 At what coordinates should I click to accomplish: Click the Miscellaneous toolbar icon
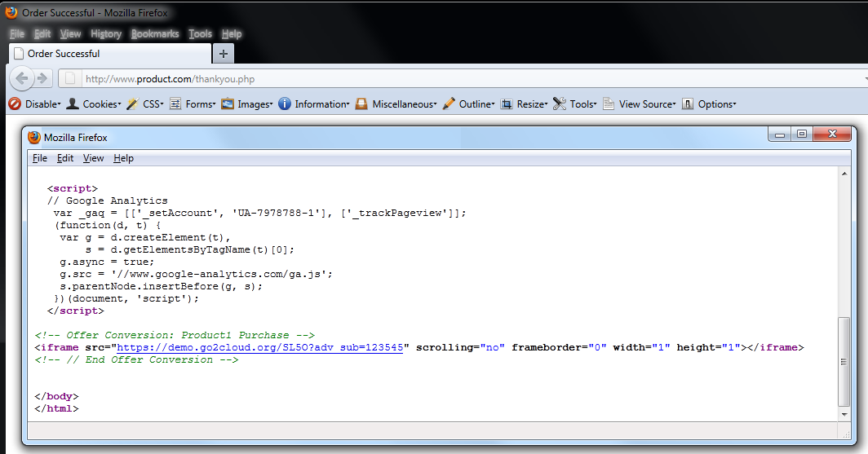point(361,104)
